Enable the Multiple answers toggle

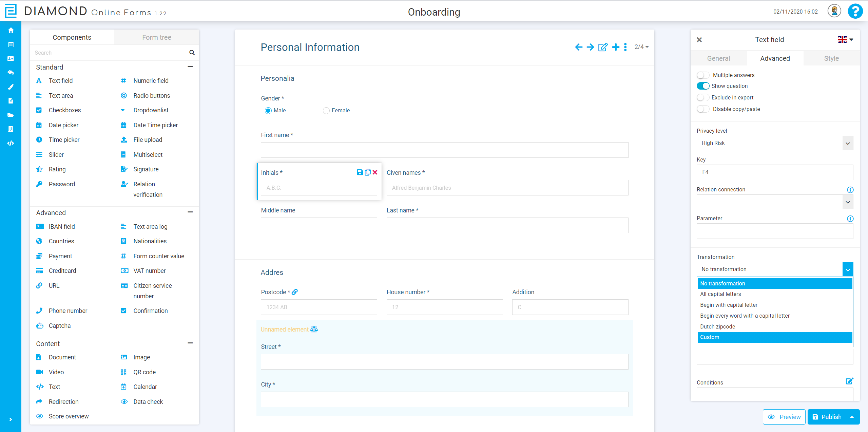click(x=703, y=75)
